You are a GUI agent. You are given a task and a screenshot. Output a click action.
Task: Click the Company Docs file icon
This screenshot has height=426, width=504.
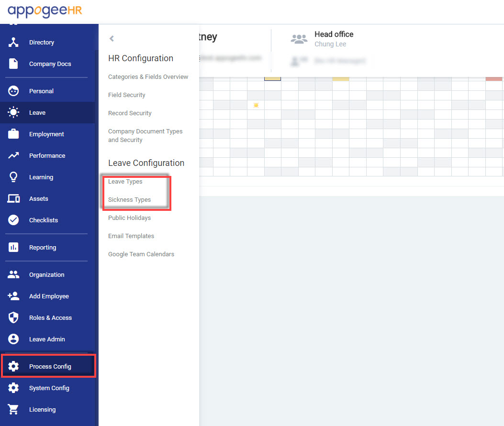click(13, 64)
